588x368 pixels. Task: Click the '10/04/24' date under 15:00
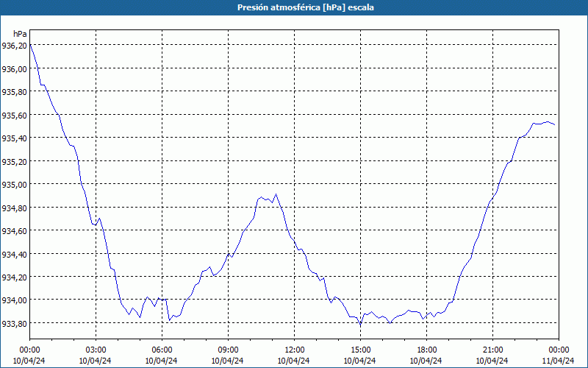360,361
